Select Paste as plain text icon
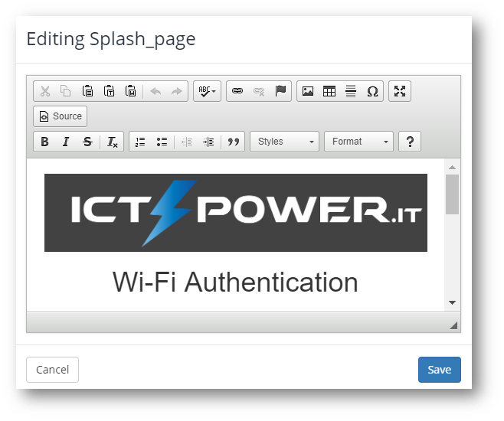 110,91
